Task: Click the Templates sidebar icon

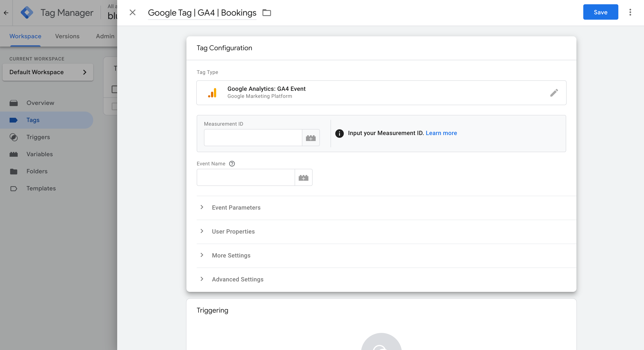Action: pos(13,189)
